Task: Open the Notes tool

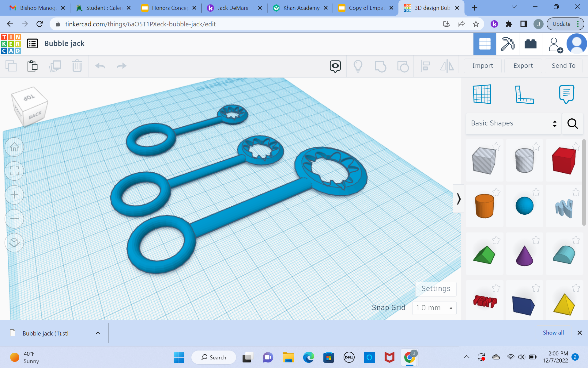Action: pos(566,94)
